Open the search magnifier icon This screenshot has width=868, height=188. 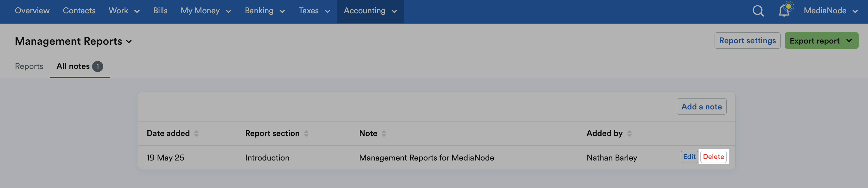(758, 11)
